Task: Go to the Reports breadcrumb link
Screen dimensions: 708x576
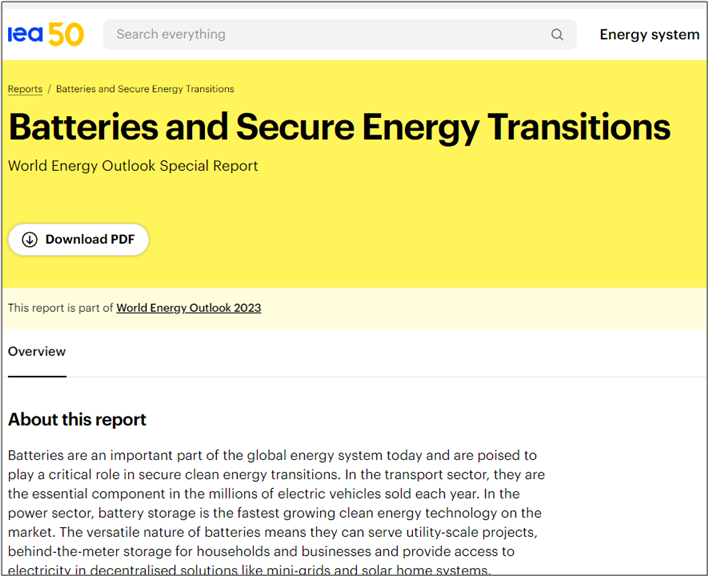Action: click(x=25, y=89)
